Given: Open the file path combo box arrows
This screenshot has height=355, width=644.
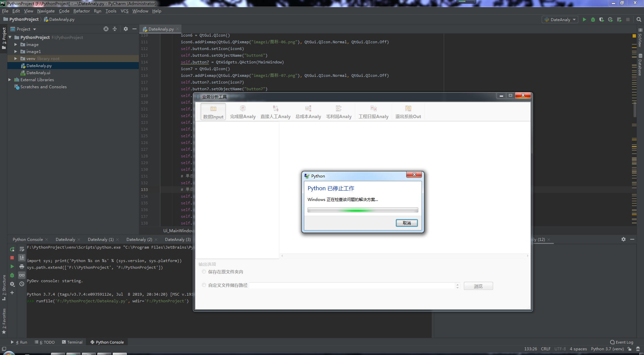Looking at the screenshot, I should (x=458, y=286).
